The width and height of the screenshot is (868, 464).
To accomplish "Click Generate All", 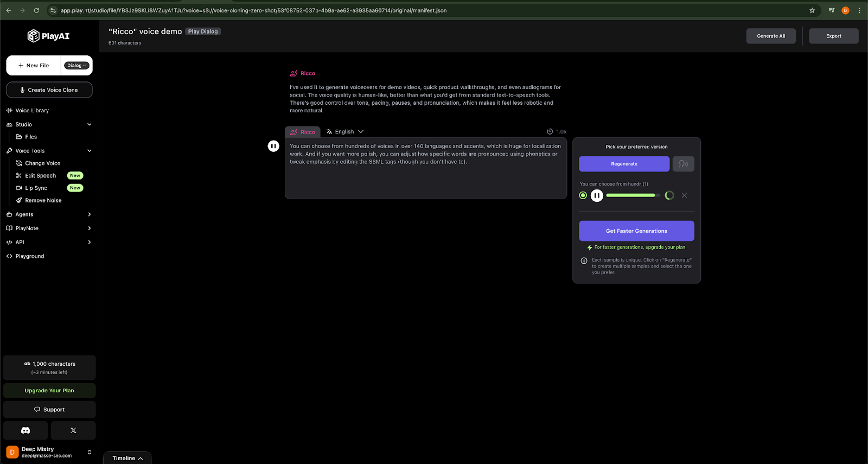I will pyautogui.click(x=771, y=36).
